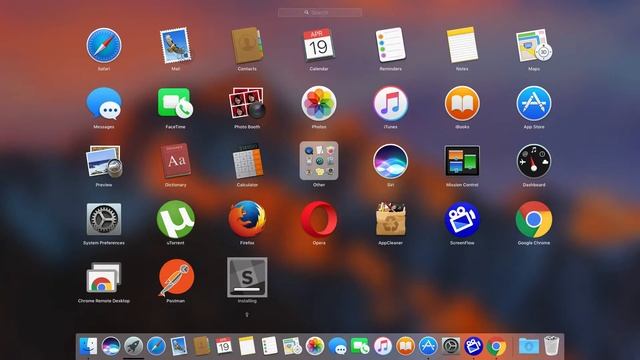Image resolution: width=640 pixels, height=360 pixels.
Task: Open the Other apps folder
Action: [x=319, y=161]
